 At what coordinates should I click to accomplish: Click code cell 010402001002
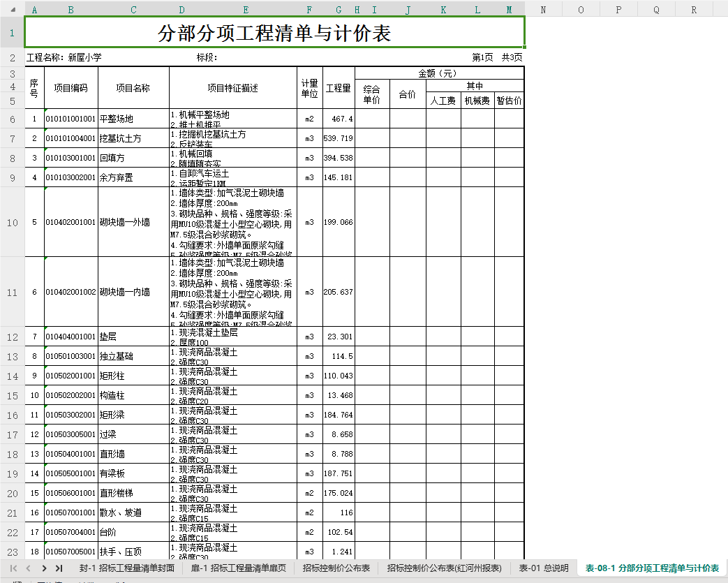(x=71, y=292)
